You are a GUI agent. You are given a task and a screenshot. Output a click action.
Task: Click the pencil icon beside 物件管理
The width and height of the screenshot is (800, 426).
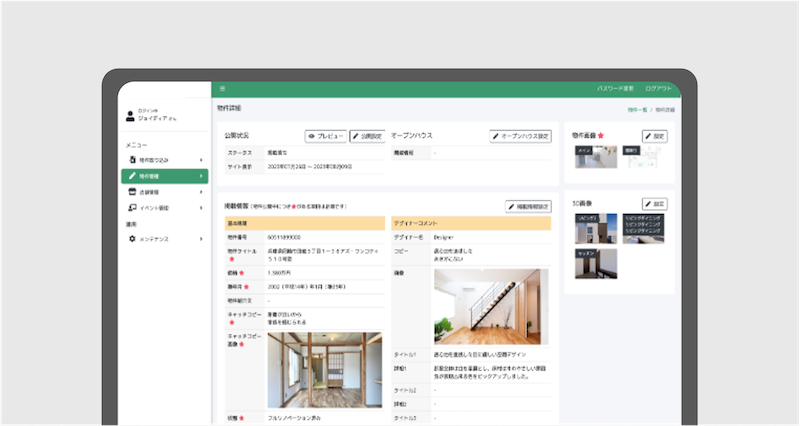[x=132, y=176]
